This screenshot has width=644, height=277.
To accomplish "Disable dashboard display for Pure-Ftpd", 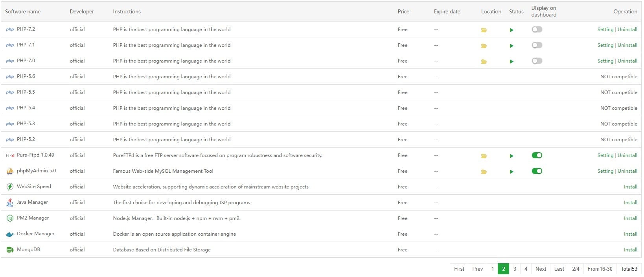I will pos(537,155).
